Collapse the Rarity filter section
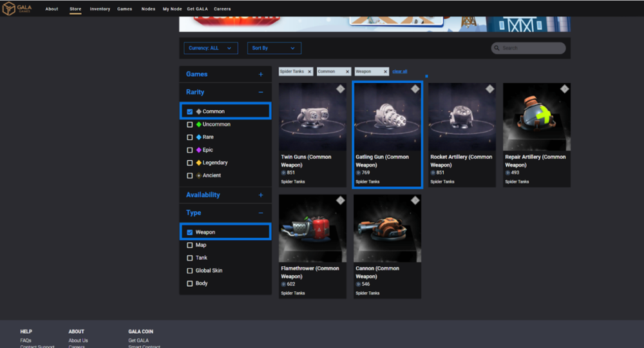The height and width of the screenshot is (348, 644). pyautogui.click(x=261, y=92)
